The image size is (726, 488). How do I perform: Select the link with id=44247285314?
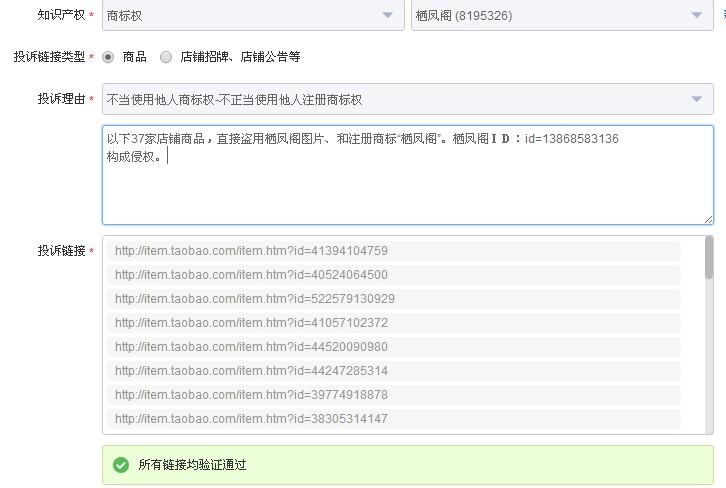point(394,371)
